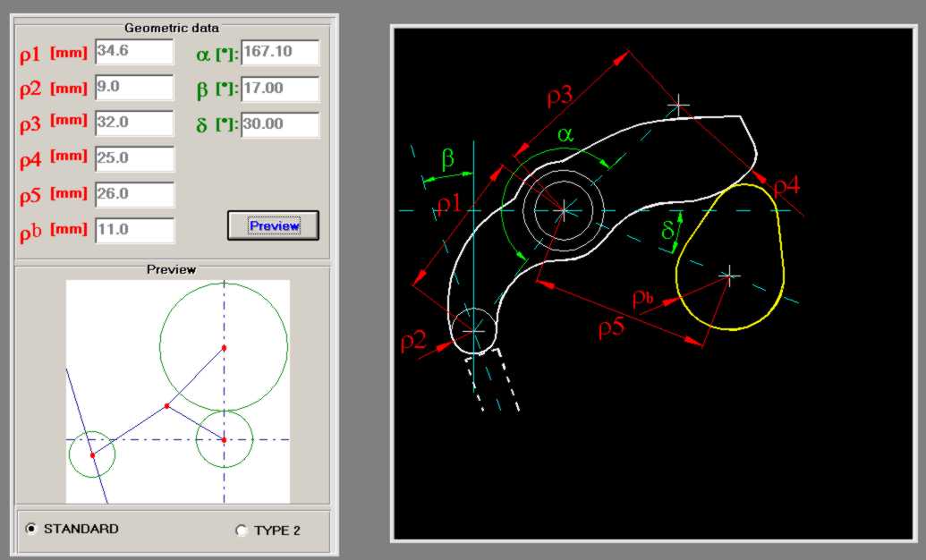Click the red ρ3 dimension label in diagram
This screenshot has width=926, height=560.
pos(558,97)
